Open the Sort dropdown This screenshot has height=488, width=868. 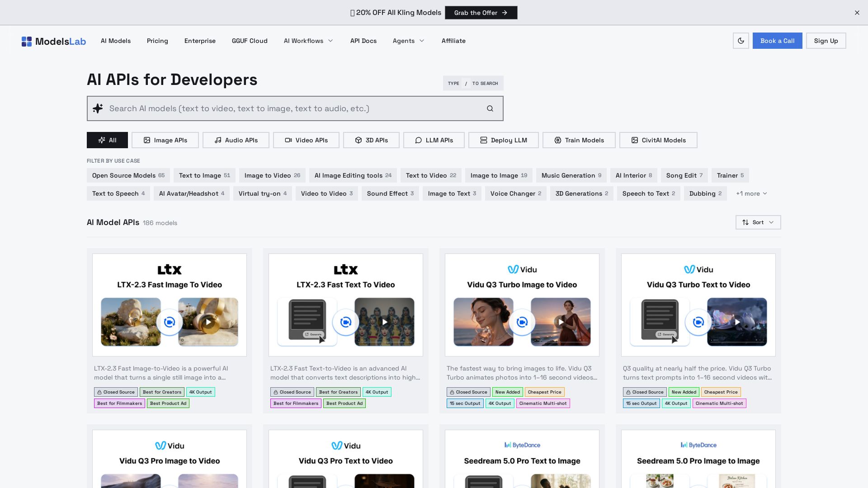(x=758, y=222)
